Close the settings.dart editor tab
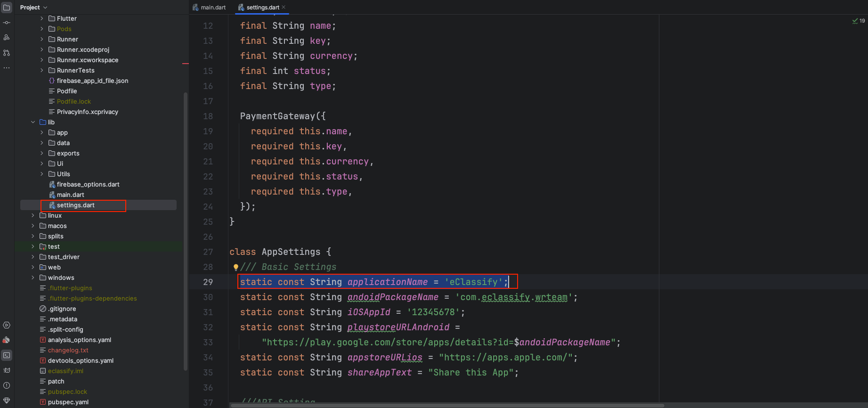Image resolution: width=868 pixels, height=408 pixels. point(284,7)
